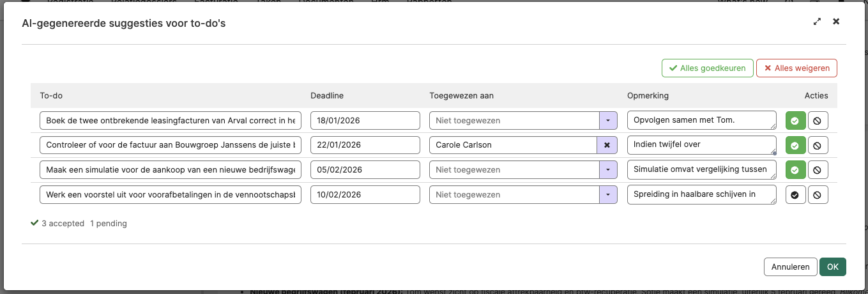This screenshot has height=294, width=868.
Task: Change the 10/02/2026 deadline field
Action: click(x=365, y=195)
